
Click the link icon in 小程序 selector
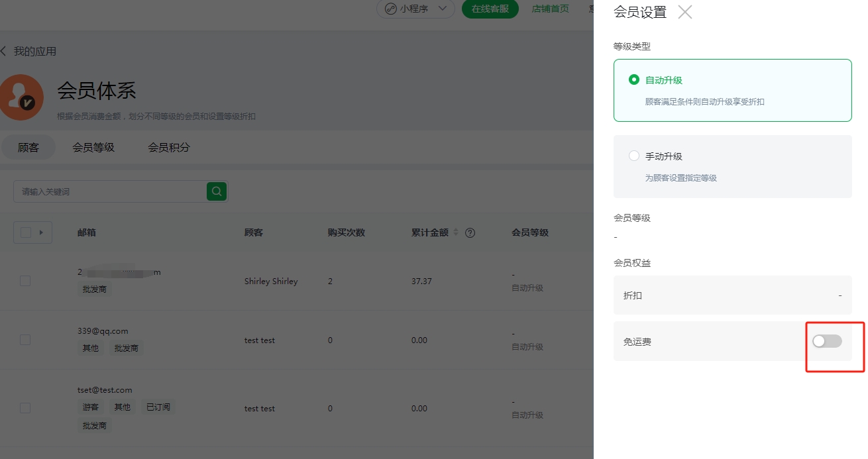click(x=390, y=9)
